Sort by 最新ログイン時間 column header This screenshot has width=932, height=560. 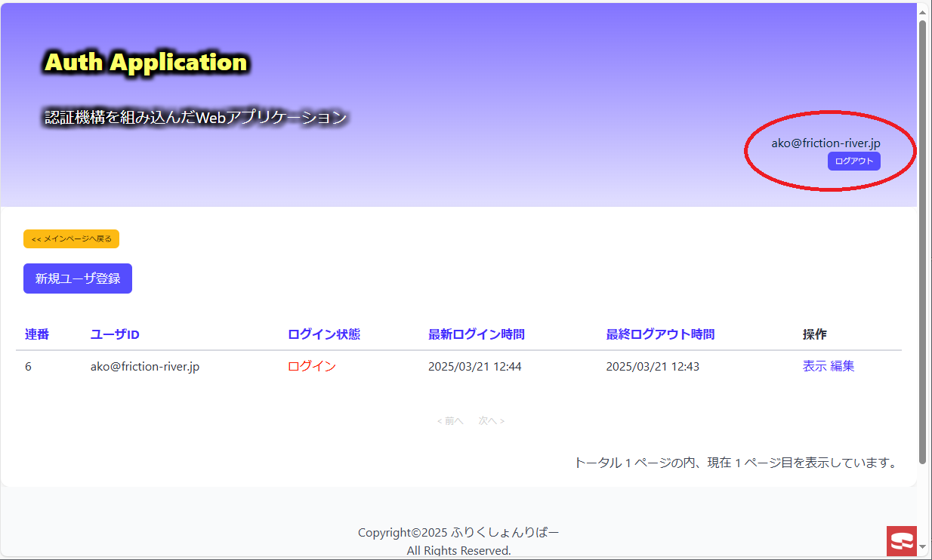[x=477, y=334]
